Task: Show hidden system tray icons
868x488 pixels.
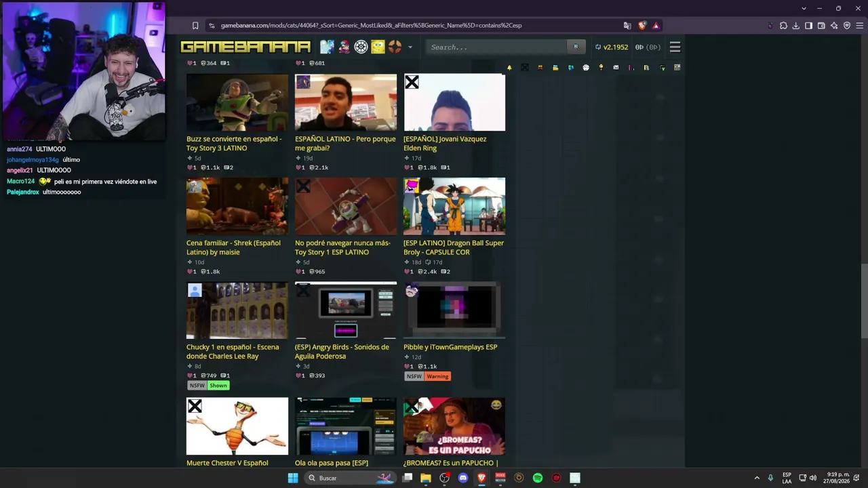Action: 757,478
